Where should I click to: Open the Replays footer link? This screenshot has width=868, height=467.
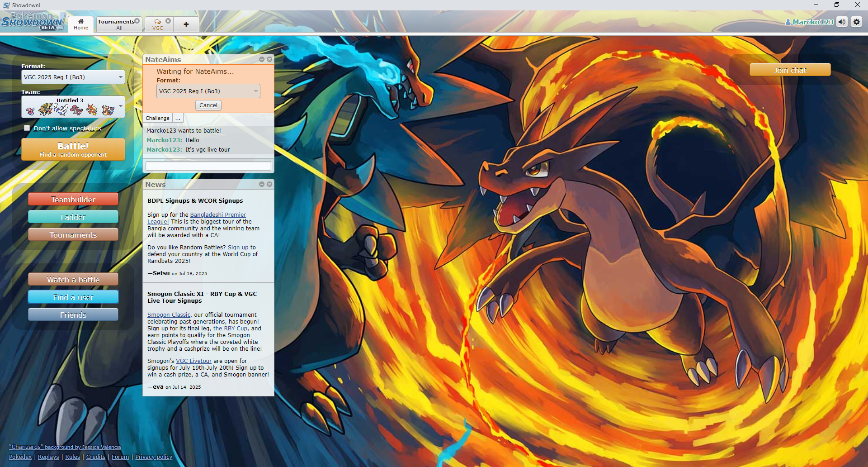tap(48, 457)
